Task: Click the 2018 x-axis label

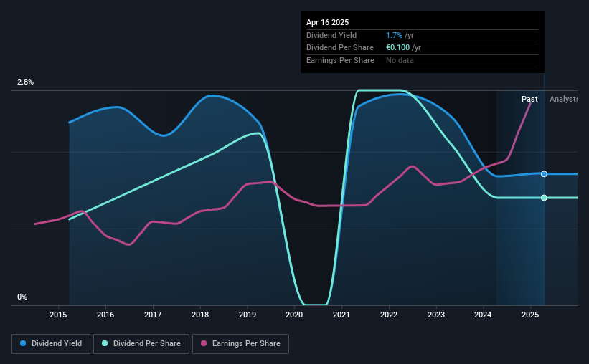Action: tap(200, 315)
